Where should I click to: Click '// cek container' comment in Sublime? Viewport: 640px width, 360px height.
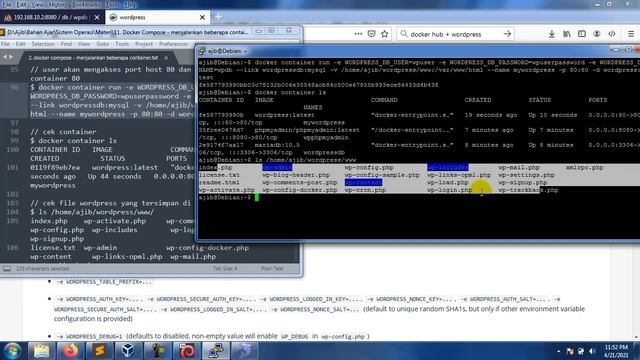click(x=63, y=131)
